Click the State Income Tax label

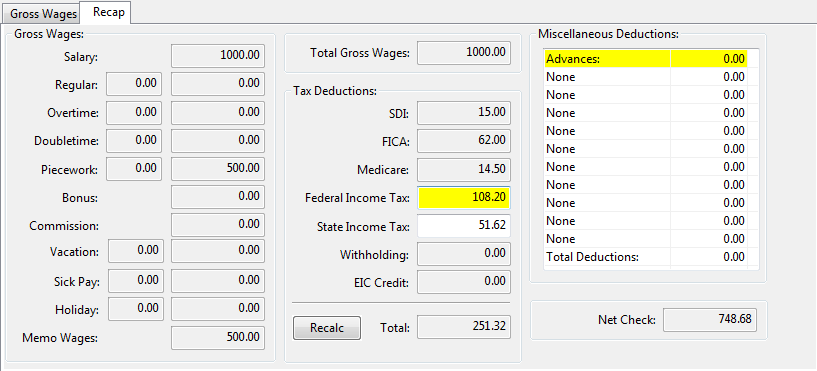[363, 227]
